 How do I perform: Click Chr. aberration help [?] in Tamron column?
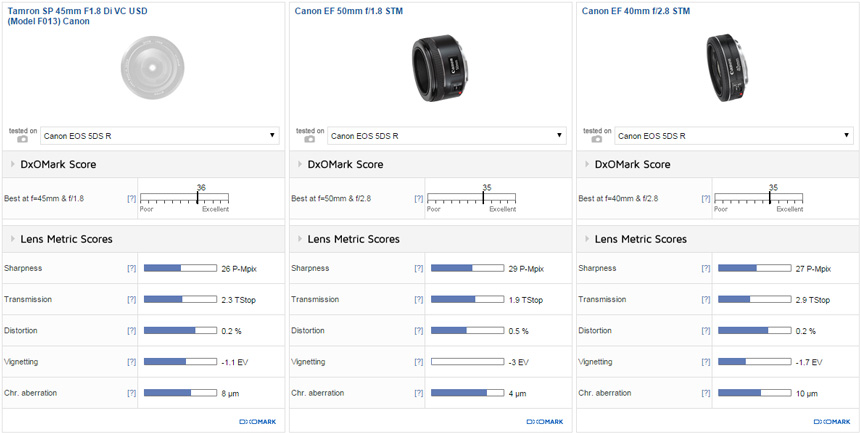pyautogui.click(x=132, y=393)
